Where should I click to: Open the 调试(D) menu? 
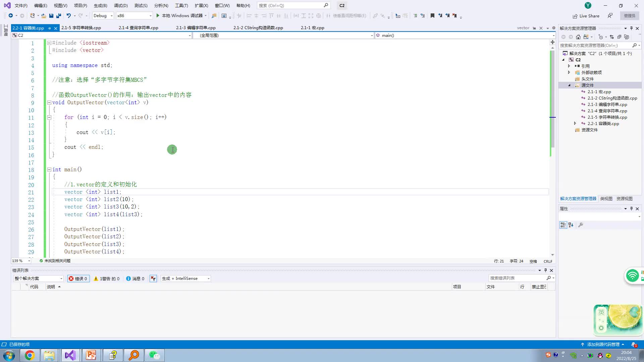pyautogui.click(x=121, y=5)
